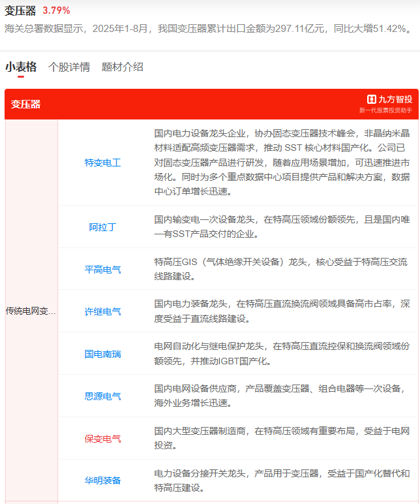Open the 思源电气 stock link
This screenshot has width=420, height=504.
pyautogui.click(x=103, y=396)
